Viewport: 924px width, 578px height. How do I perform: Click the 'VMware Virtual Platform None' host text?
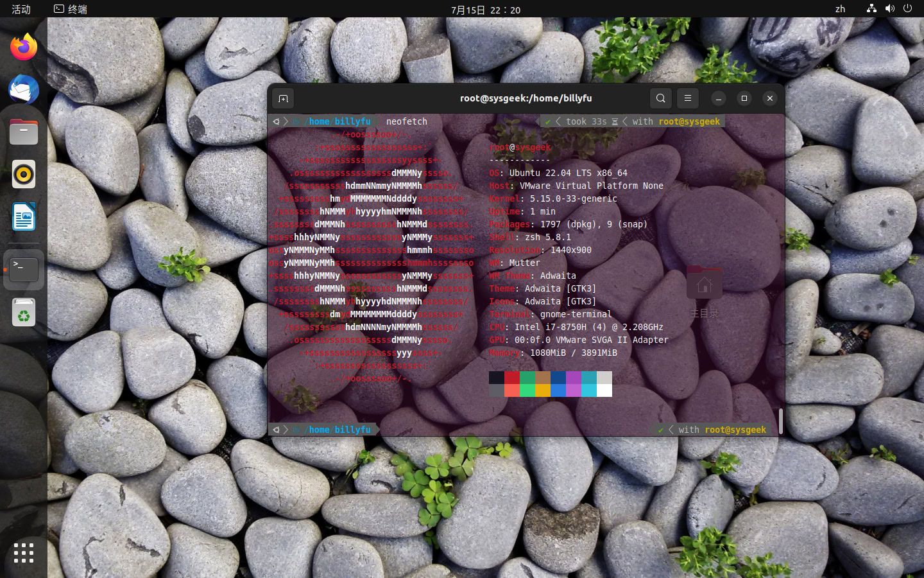(x=592, y=186)
